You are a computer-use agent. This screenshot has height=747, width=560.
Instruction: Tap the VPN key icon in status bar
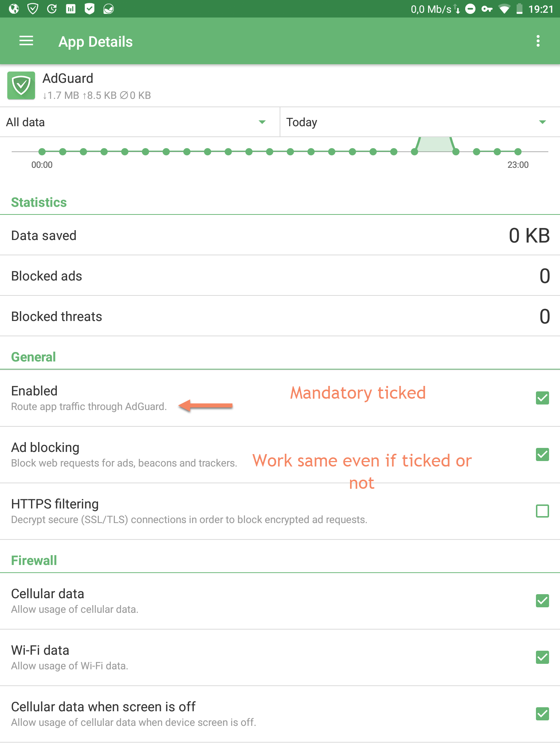coord(486,9)
